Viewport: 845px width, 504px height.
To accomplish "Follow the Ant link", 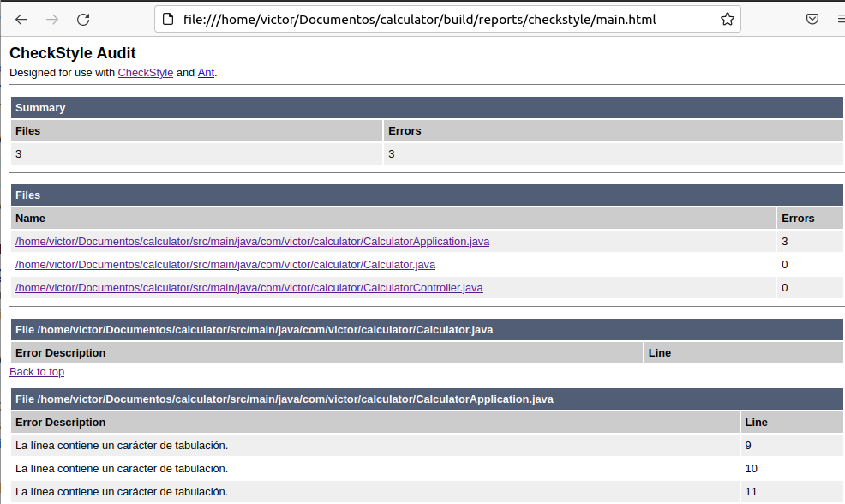I will click(206, 73).
